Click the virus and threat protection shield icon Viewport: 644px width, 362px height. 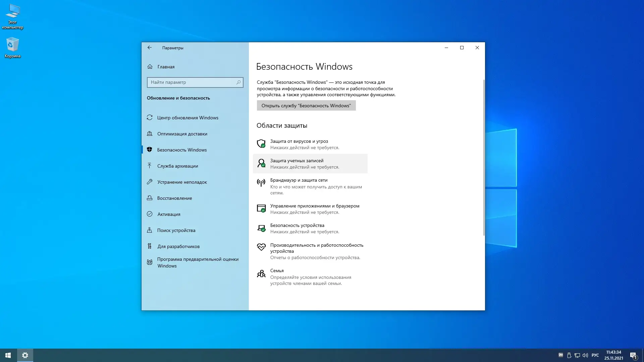(261, 144)
